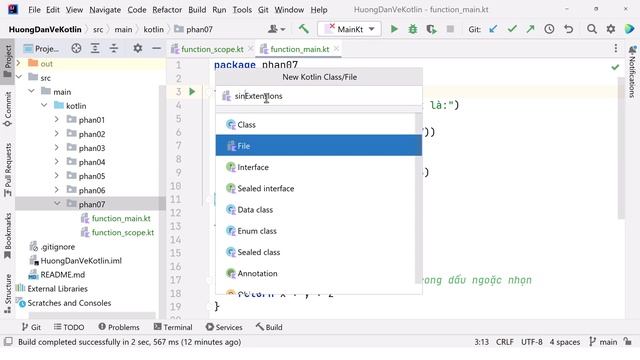Open IDE settings gear in toolbar
Screen dimensions: 640x360
click(x=611, y=29)
